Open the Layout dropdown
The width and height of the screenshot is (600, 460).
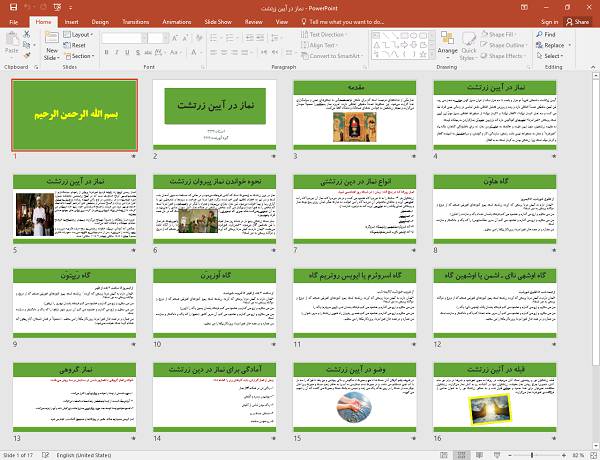point(78,34)
